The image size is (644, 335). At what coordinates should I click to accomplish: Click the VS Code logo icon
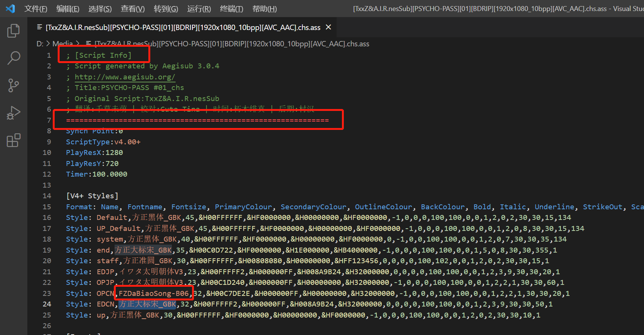[10, 8]
